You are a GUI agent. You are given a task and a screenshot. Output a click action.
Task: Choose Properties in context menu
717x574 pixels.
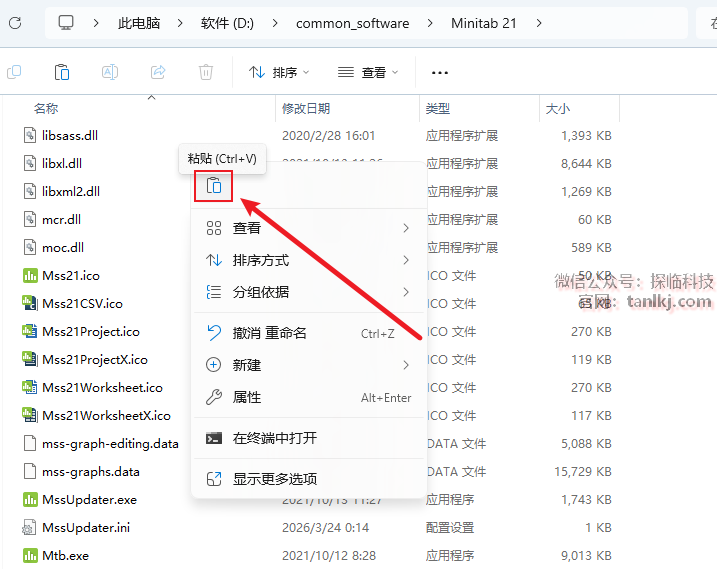(x=309, y=397)
